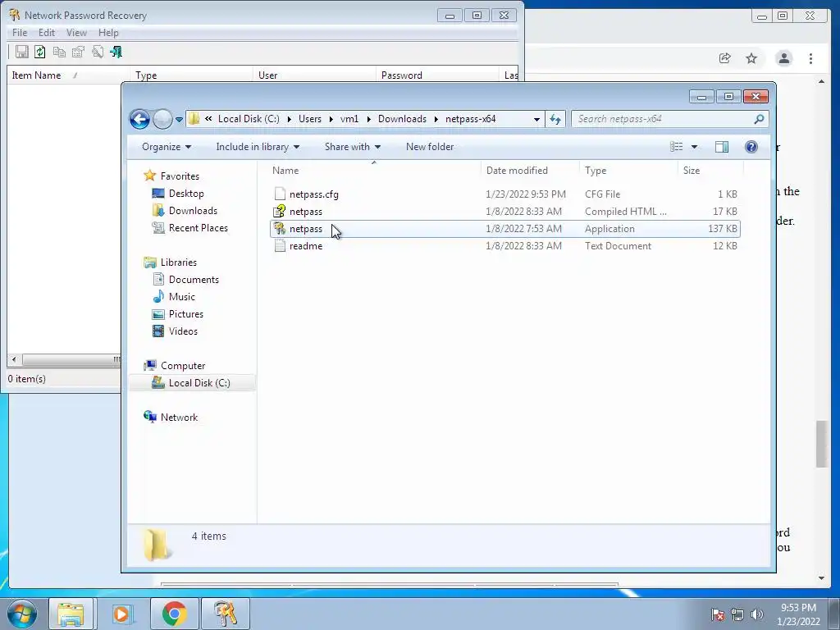Open Recent Places in navigation pane
The image size is (840, 630).
coord(198,228)
